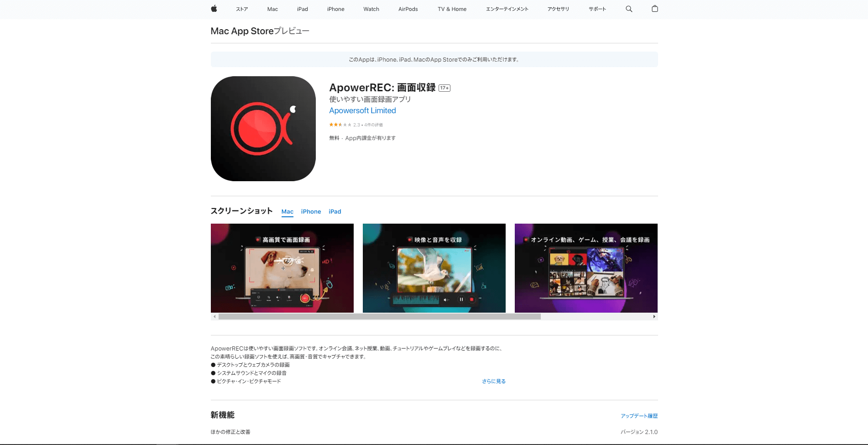
Task: Open the AirPods navigation menu item
Action: (x=408, y=9)
